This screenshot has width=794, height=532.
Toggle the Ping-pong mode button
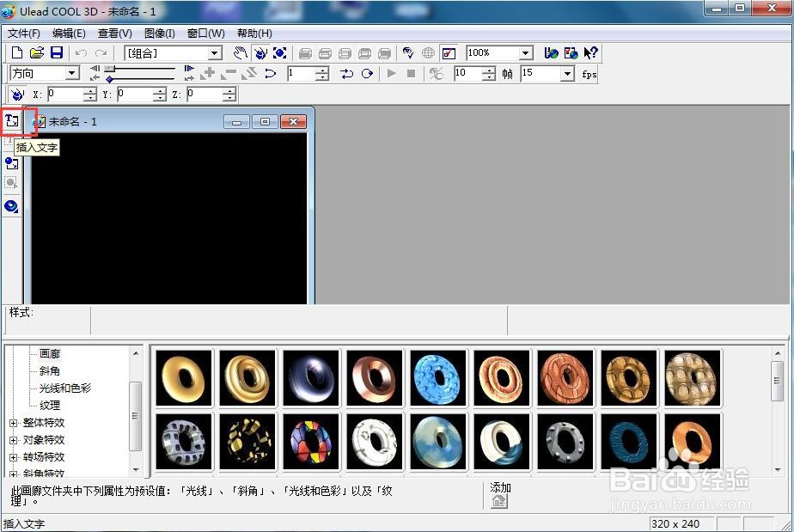(347, 73)
